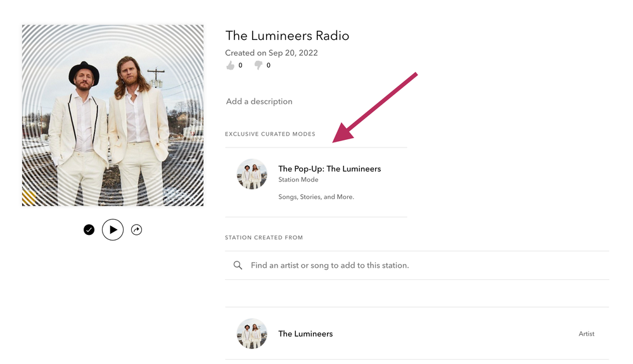Click the Pop-Up mode round avatar
This screenshot has width=633, height=364.
click(252, 174)
